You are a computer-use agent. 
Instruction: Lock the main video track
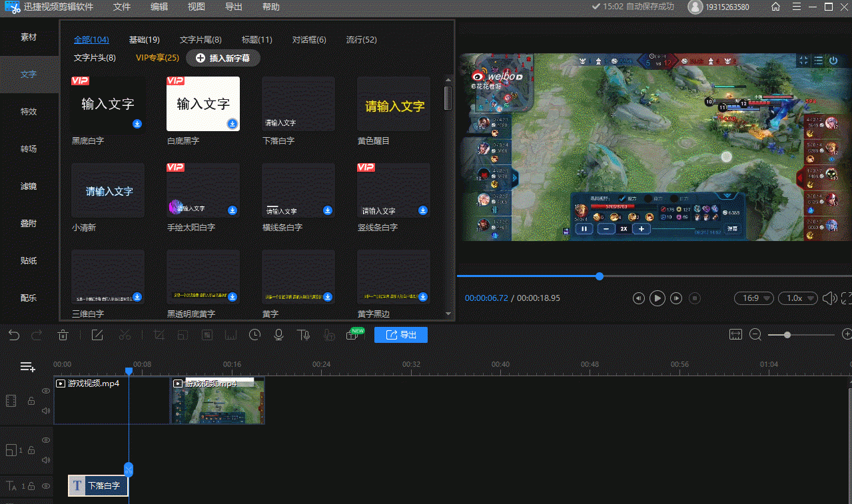tap(31, 401)
